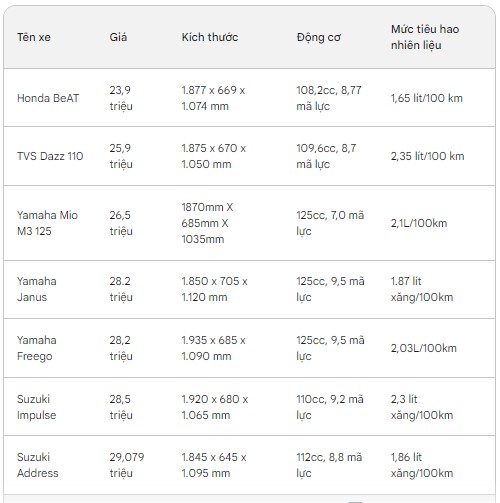500x503 pixels.
Task: Click the 1870mm X 685mm dimension cell
Action: pyautogui.click(x=207, y=223)
